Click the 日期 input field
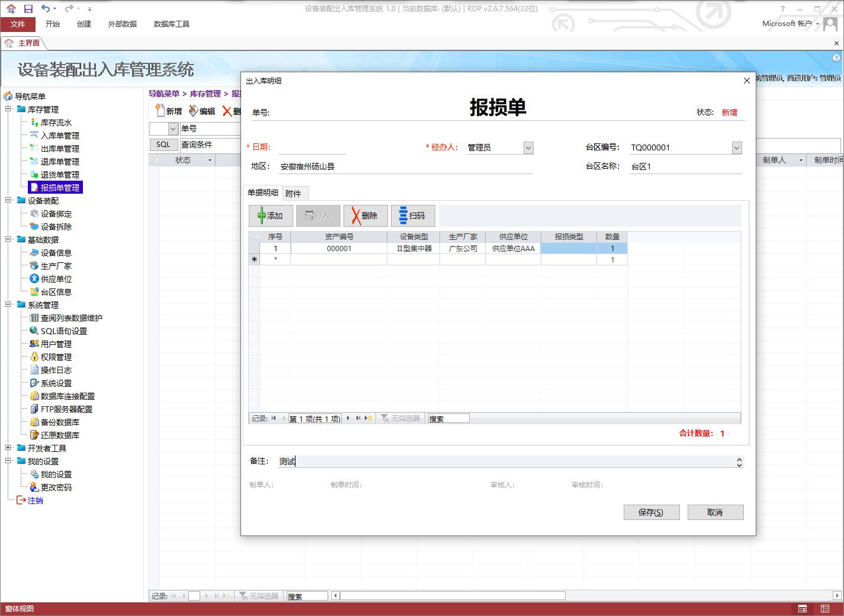 pos(312,147)
